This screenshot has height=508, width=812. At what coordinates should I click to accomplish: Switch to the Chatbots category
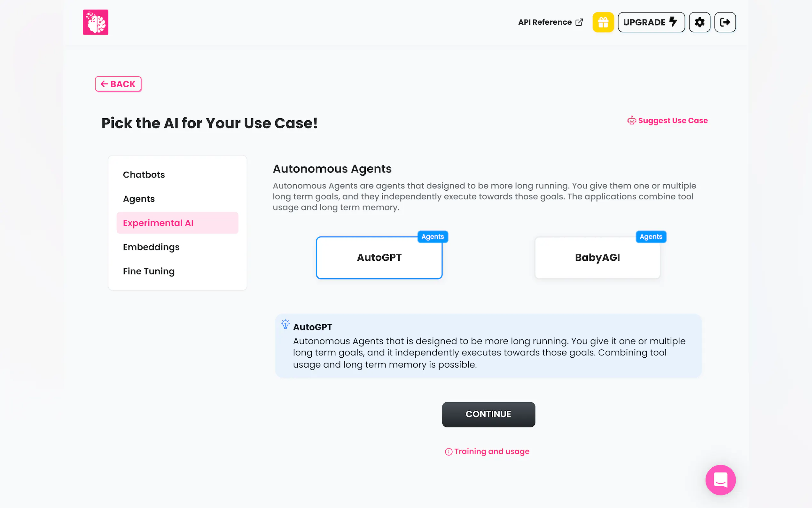tap(144, 175)
